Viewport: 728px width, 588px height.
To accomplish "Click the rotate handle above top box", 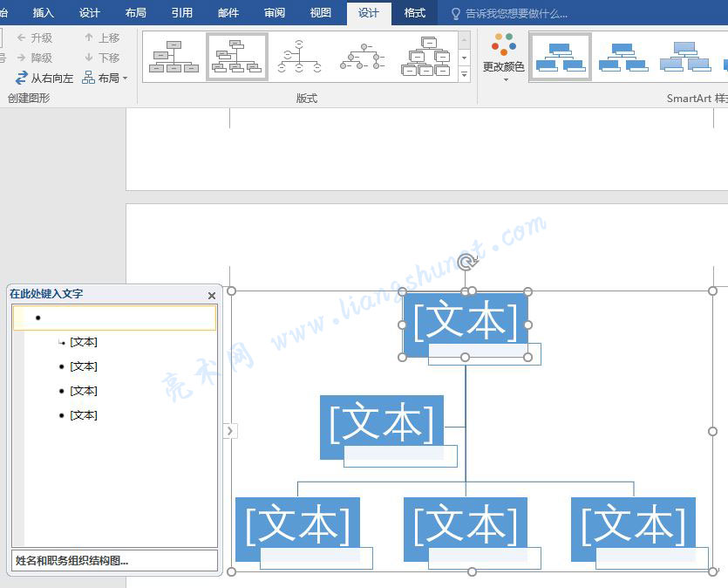I will point(467,262).
